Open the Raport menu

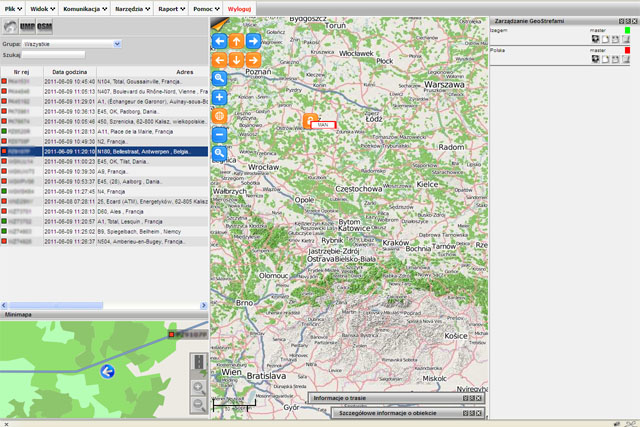click(171, 9)
